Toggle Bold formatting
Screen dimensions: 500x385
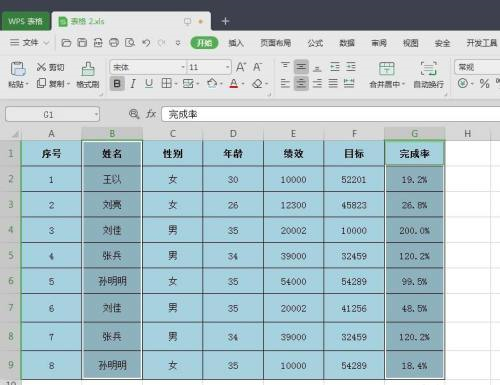tap(117, 83)
